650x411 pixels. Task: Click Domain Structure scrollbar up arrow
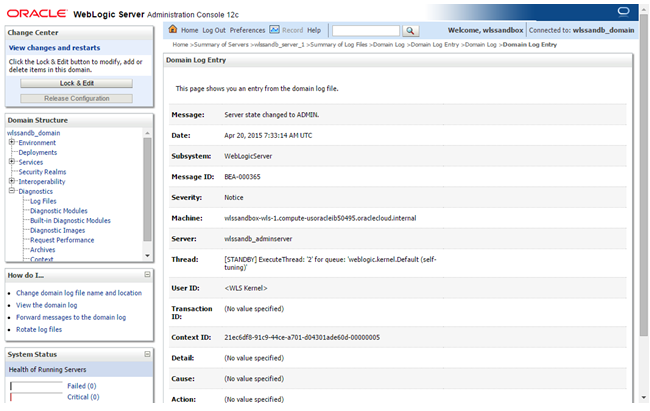(x=147, y=133)
